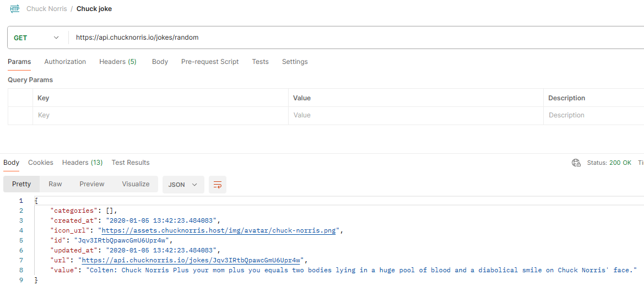
Task: Open the Pre-request Script tab
Action: 210,62
